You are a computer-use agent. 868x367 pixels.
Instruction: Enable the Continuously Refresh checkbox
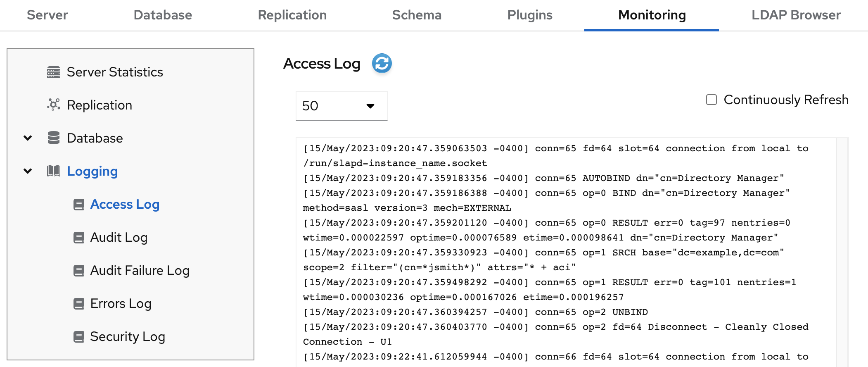[x=711, y=100]
